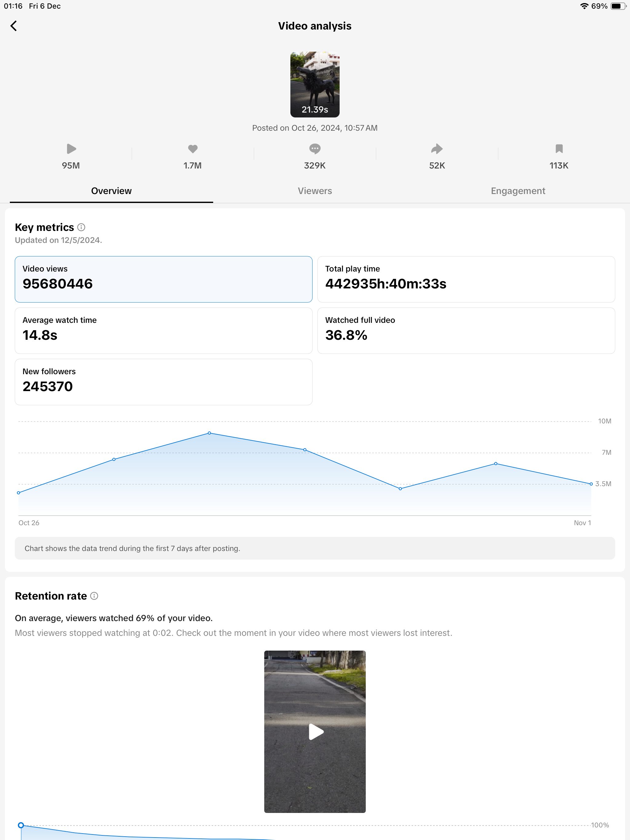Go back using the arrow icon
The height and width of the screenshot is (840, 630).
[x=14, y=26]
